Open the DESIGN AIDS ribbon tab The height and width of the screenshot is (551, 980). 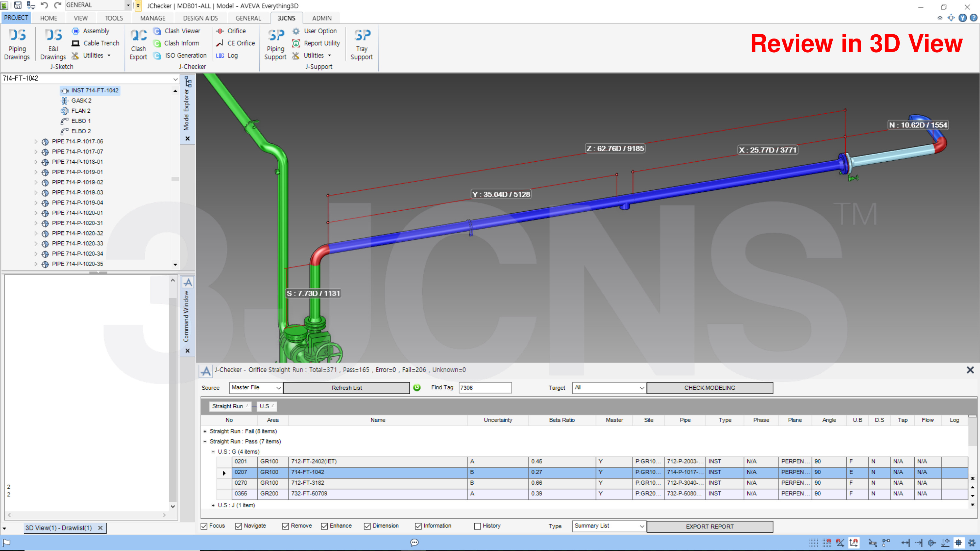click(201, 18)
